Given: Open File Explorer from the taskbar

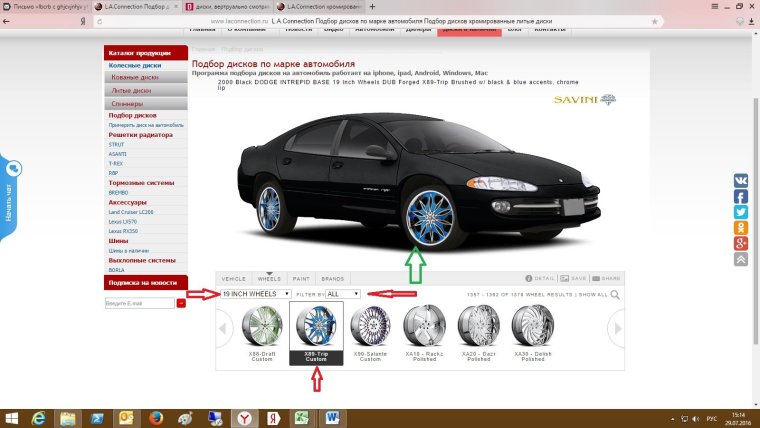Looking at the screenshot, I should click(67, 418).
